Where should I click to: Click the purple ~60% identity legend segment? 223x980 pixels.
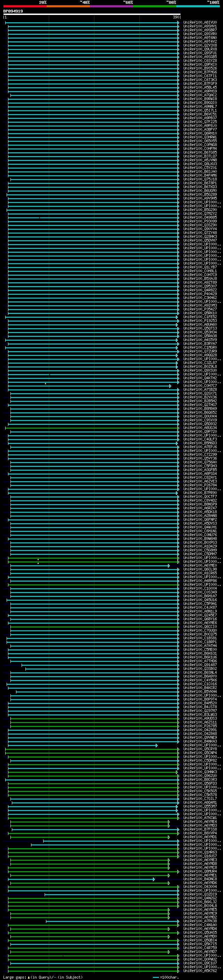[111, 6]
